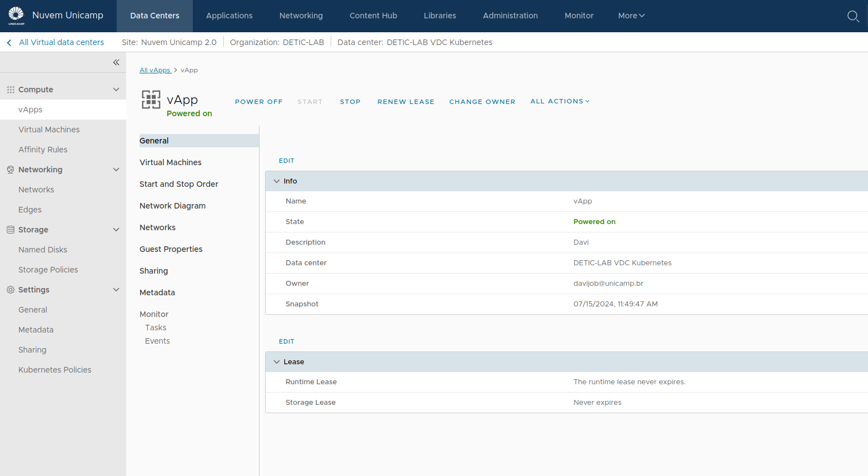Switch to the Data Centers tab
Viewport: 868px width, 476px height.
click(154, 16)
